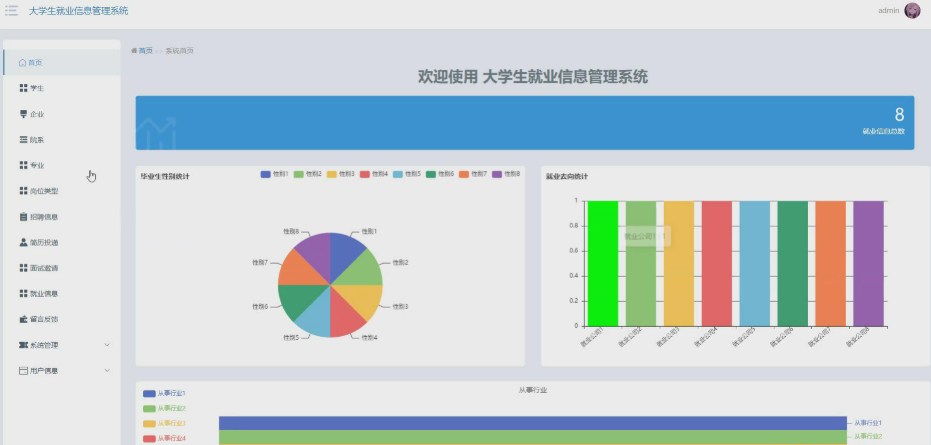
Task: Select the orange 就业公司7 bar
Action: [831, 263]
